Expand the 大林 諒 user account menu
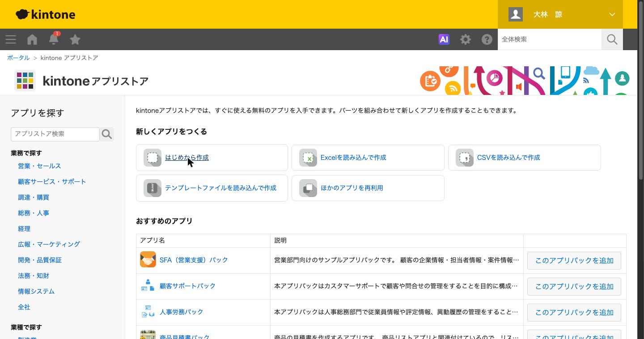644x339 pixels. (560, 14)
